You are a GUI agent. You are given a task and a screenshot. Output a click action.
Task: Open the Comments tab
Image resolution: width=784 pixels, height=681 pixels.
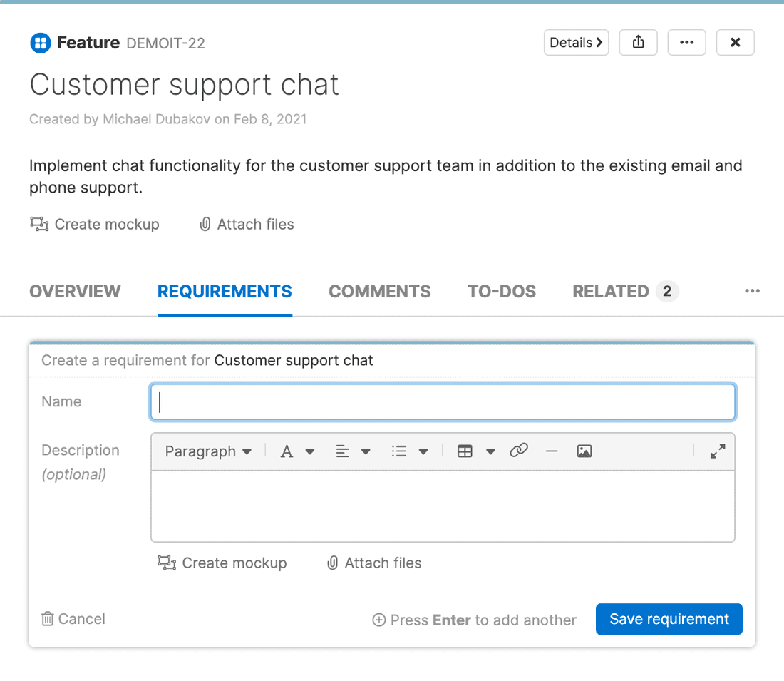coord(379,292)
